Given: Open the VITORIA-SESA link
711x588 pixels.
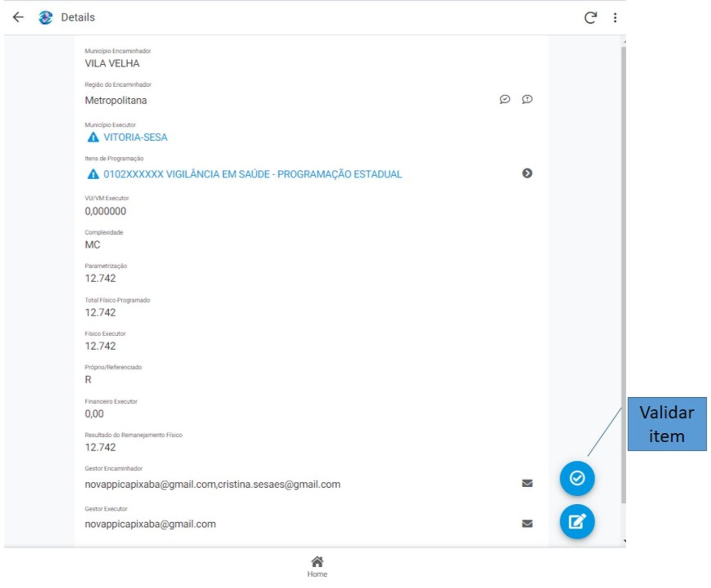Looking at the screenshot, I should tap(135, 137).
